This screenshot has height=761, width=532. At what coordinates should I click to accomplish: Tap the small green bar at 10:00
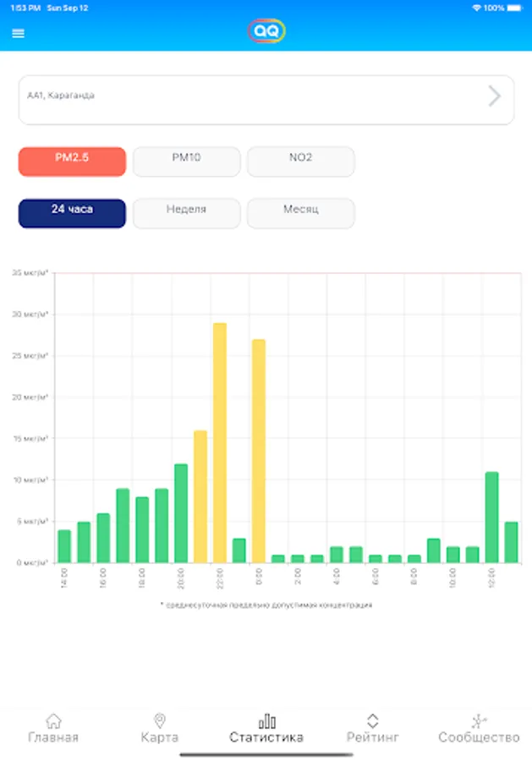coord(452,555)
